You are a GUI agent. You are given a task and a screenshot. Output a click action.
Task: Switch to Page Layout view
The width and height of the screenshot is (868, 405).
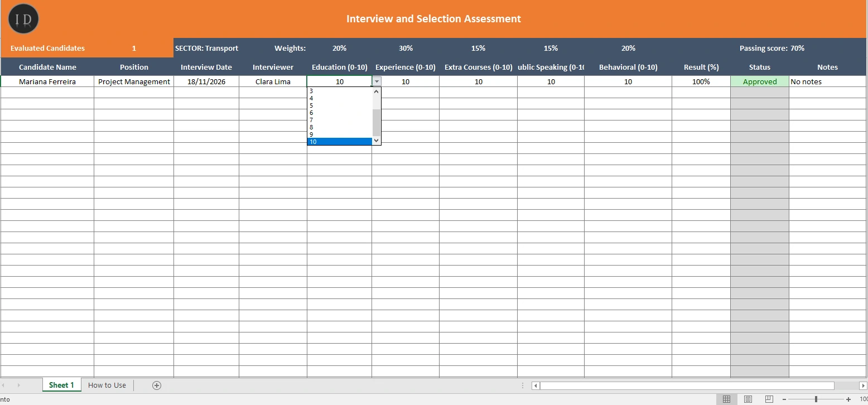(x=748, y=399)
